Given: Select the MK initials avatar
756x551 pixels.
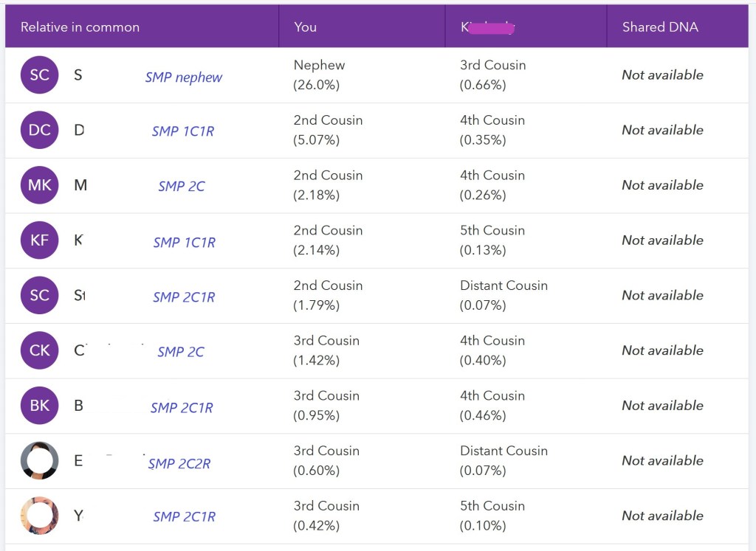Looking at the screenshot, I should 39,185.
